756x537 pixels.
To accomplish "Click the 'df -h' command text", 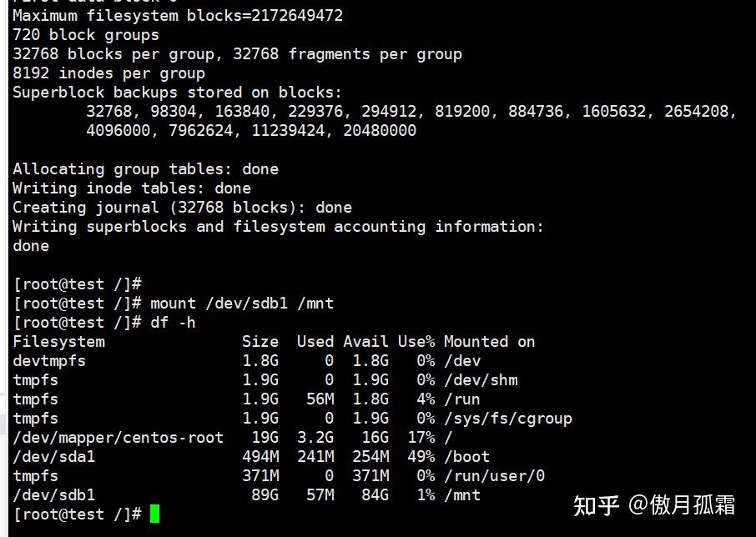I will click(173, 322).
